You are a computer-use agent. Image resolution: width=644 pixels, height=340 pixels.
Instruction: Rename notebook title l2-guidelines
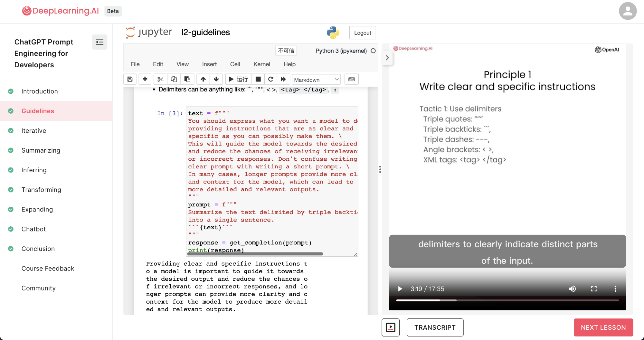205,32
